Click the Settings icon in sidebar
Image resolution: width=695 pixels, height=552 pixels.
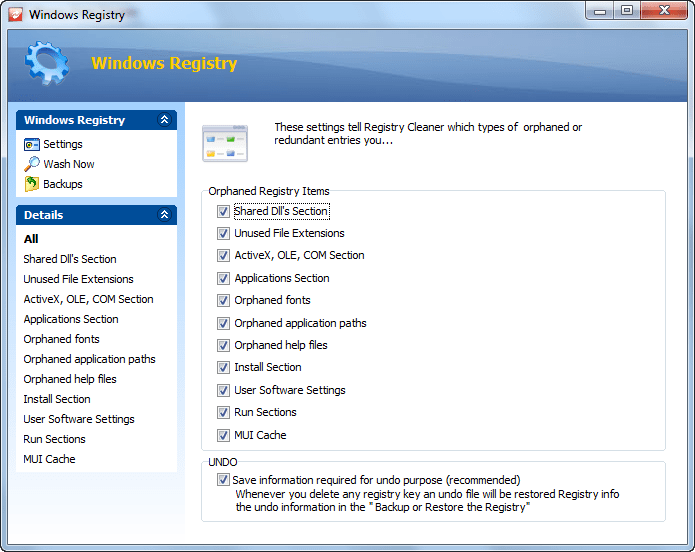pyautogui.click(x=31, y=145)
